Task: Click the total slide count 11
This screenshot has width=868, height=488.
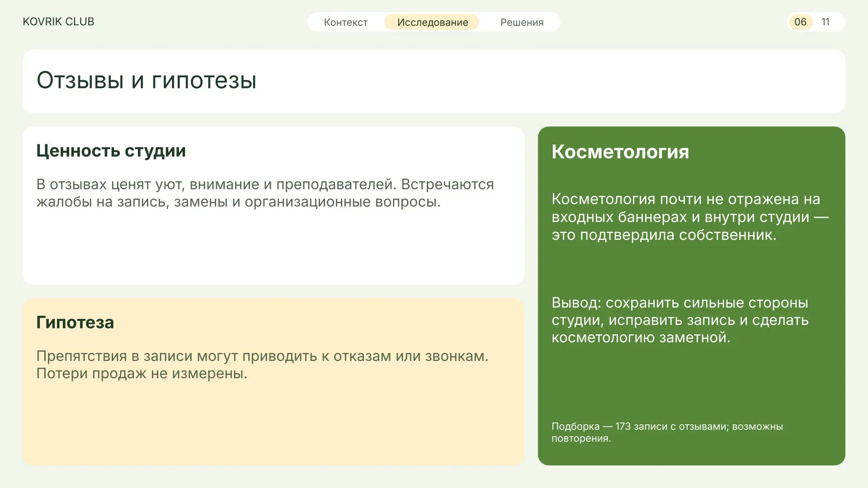Action: [826, 22]
